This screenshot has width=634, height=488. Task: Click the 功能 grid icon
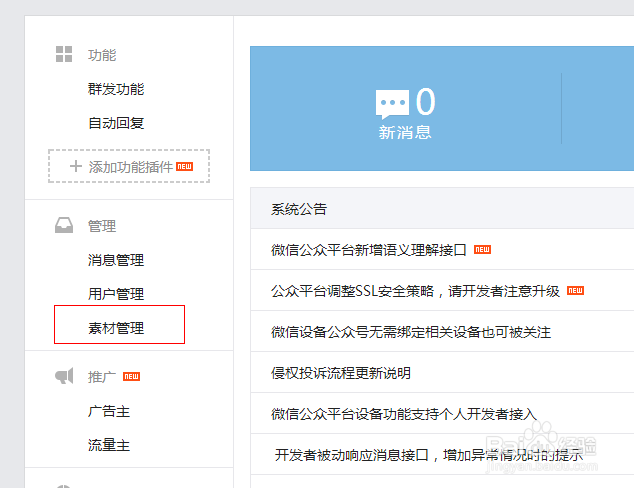tap(64, 54)
